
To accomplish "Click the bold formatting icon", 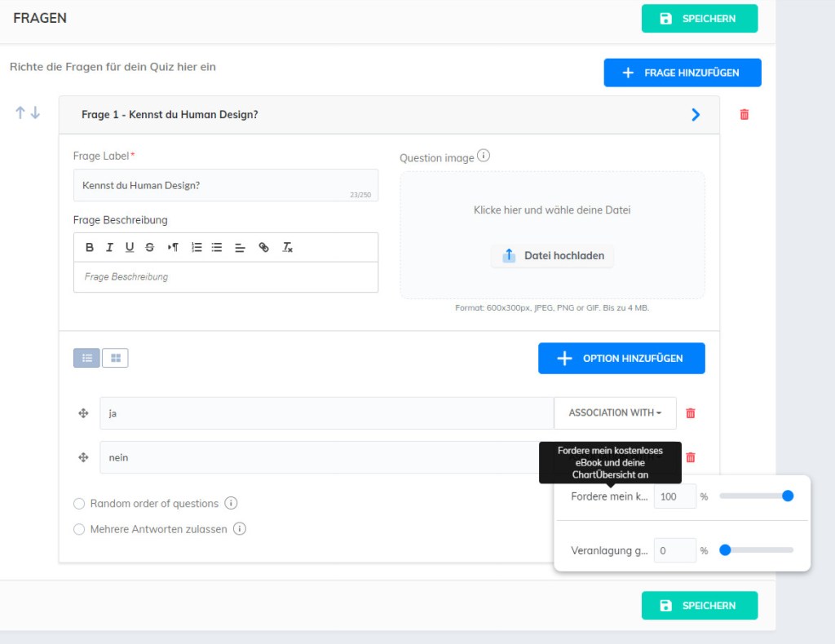I will tap(90, 248).
